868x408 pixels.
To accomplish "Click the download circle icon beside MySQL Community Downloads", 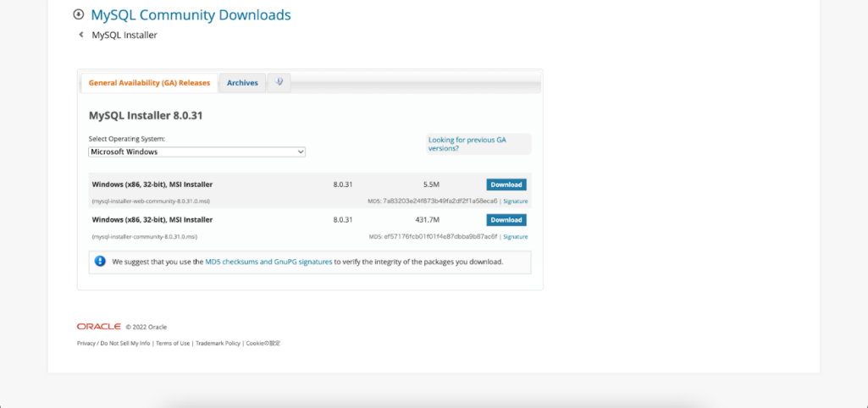I will (79, 14).
